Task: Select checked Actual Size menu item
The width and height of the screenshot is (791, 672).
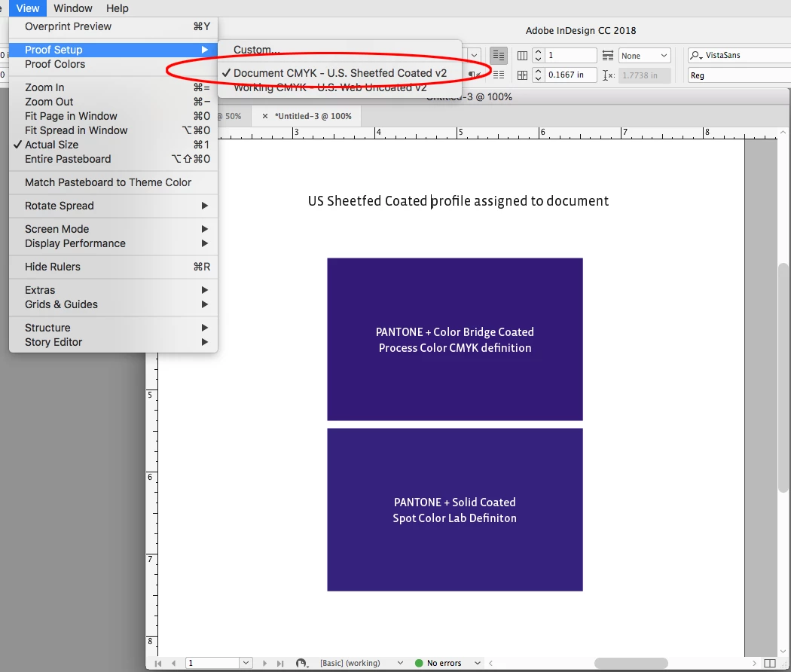Action: point(114,145)
